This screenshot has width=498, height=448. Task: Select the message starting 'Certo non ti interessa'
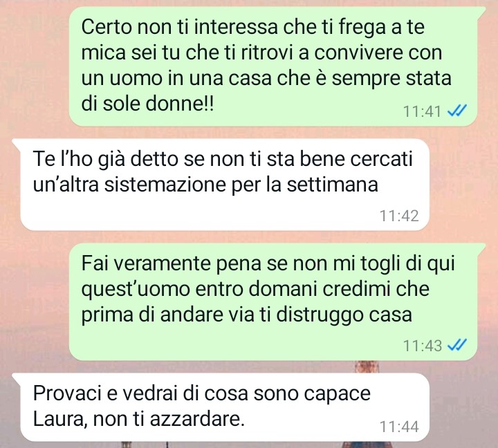pyautogui.click(x=273, y=66)
